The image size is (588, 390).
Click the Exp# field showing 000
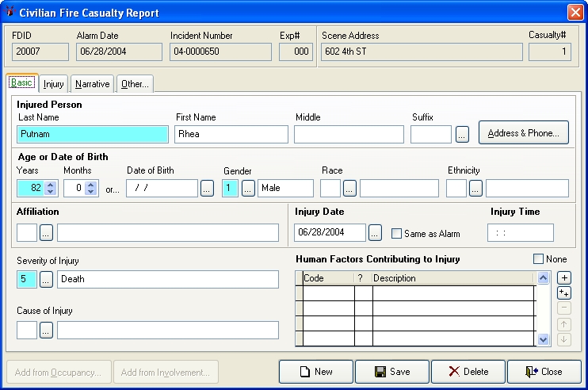point(296,52)
